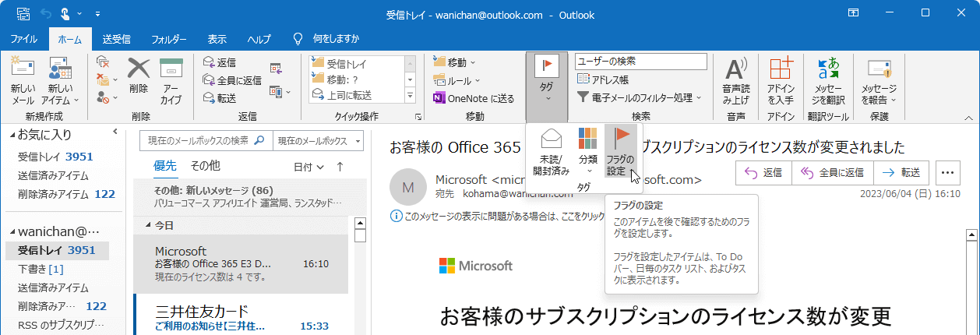Click the send/receive all folders quick access icon
The width and height of the screenshot is (980, 335).
[23, 14]
